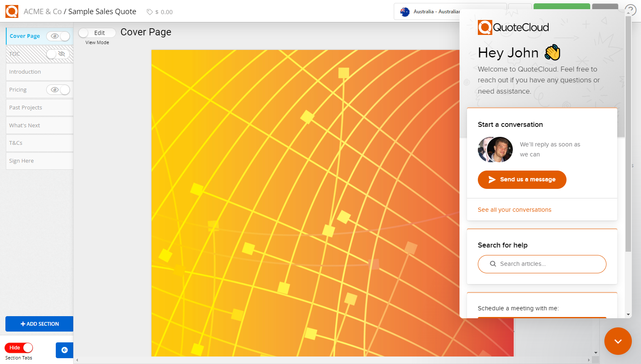Click the chat panel scroll-down arrow
Image resolution: width=641 pixels, height=364 pixels.
point(628,314)
